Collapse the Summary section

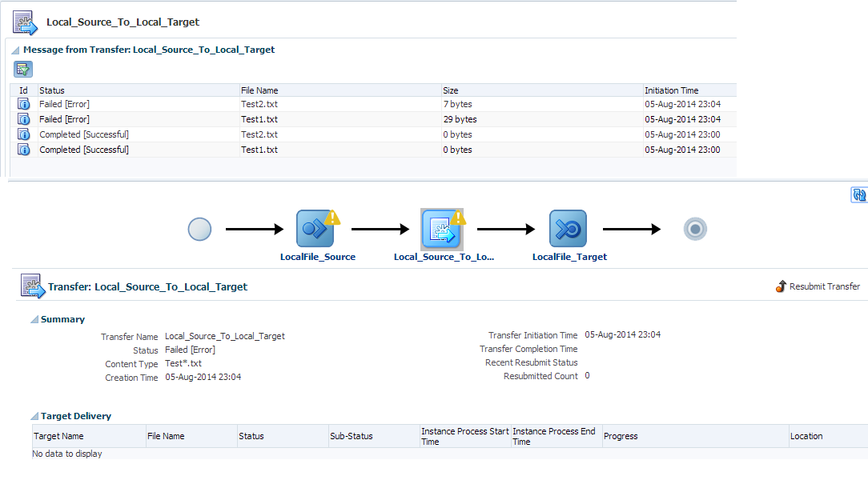click(x=34, y=318)
